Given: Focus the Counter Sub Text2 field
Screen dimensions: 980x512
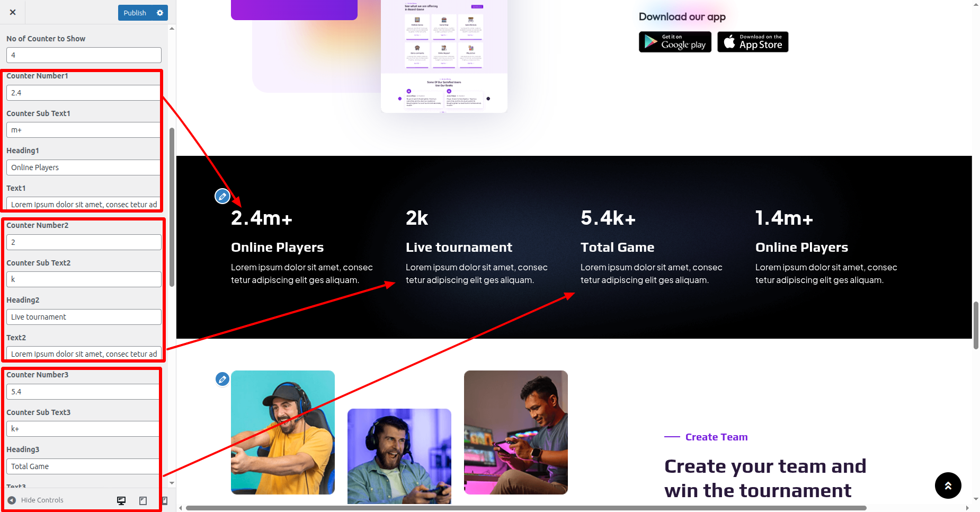Looking at the screenshot, I should 84,279.
